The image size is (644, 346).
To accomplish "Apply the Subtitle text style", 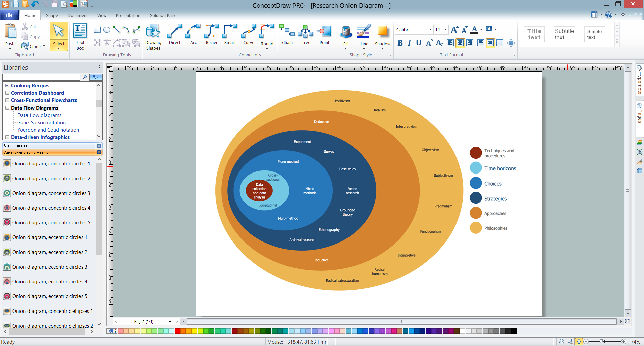I will click(565, 34).
